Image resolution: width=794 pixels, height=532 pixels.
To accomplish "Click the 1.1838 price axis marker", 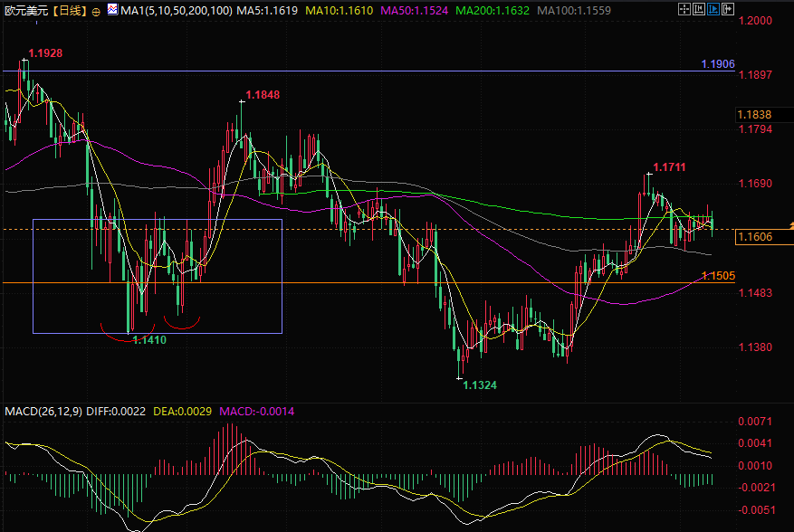I will (764, 115).
